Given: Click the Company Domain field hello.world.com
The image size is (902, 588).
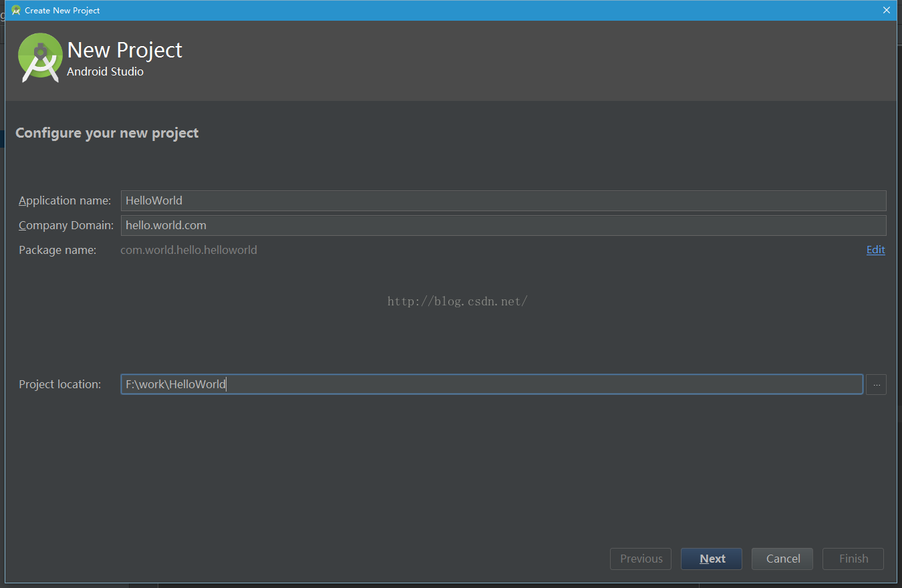Looking at the screenshot, I should point(503,225).
